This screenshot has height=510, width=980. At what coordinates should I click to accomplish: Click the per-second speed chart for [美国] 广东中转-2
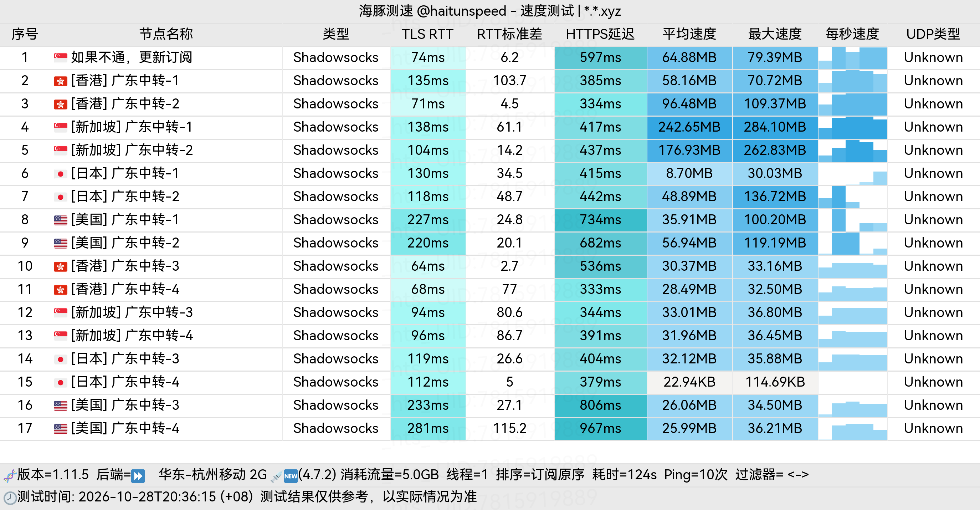click(x=853, y=243)
